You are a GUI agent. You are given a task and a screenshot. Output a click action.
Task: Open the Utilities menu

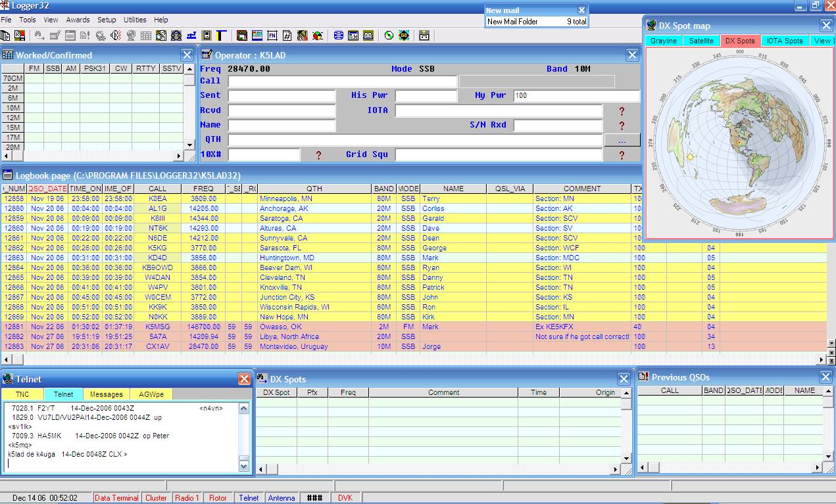(x=135, y=20)
